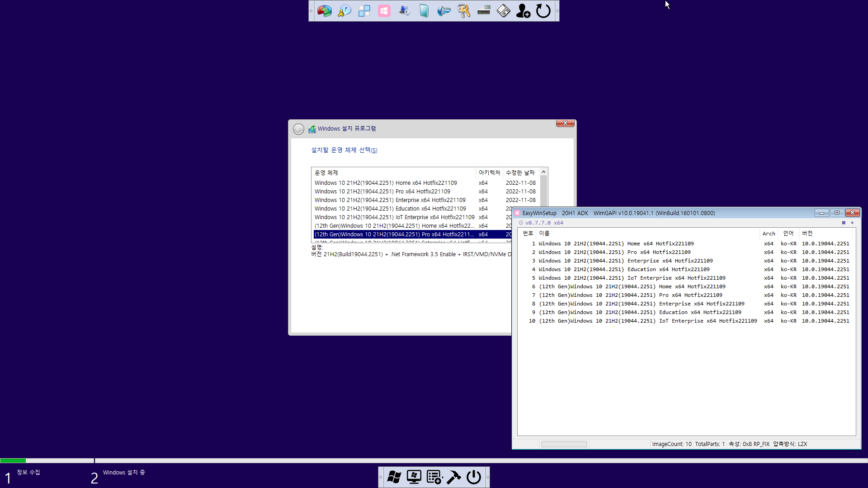
Task: Open the blue goggles/visor icon
Action: pos(444,11)
